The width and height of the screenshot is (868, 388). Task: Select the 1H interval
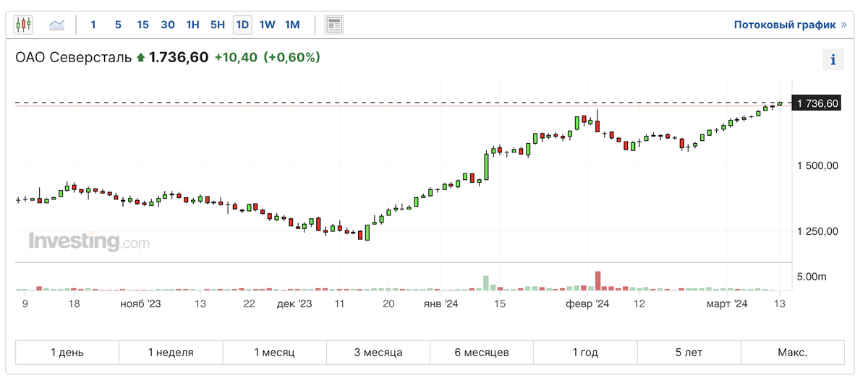[x=192, y=25]
